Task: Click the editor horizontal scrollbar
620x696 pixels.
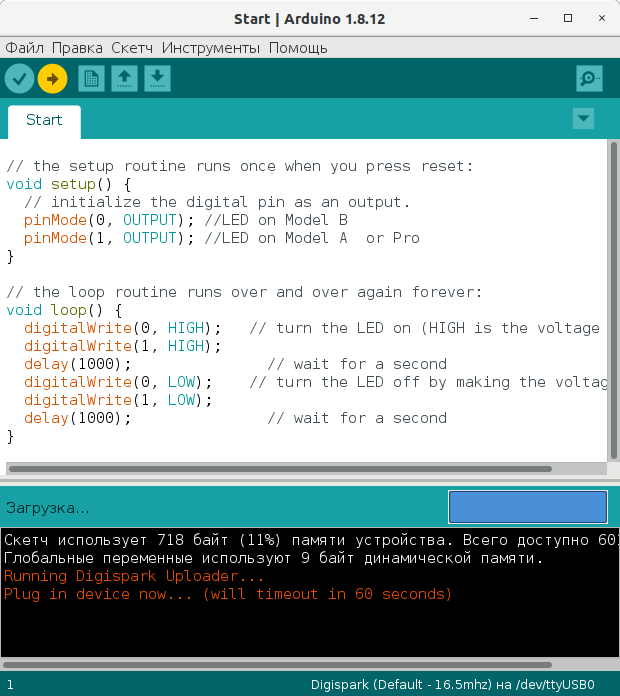Action: [280, 469]
